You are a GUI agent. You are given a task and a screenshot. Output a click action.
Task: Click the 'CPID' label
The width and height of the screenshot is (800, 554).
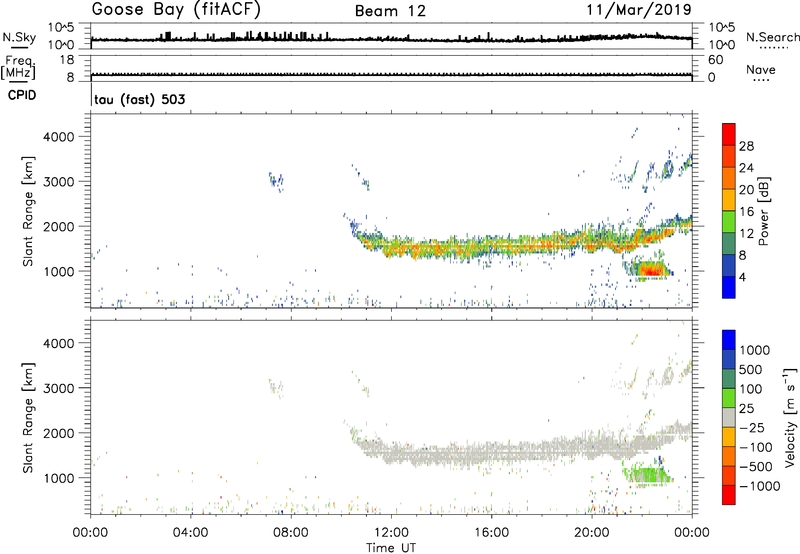pyautogui.click(x=22, y=95)
